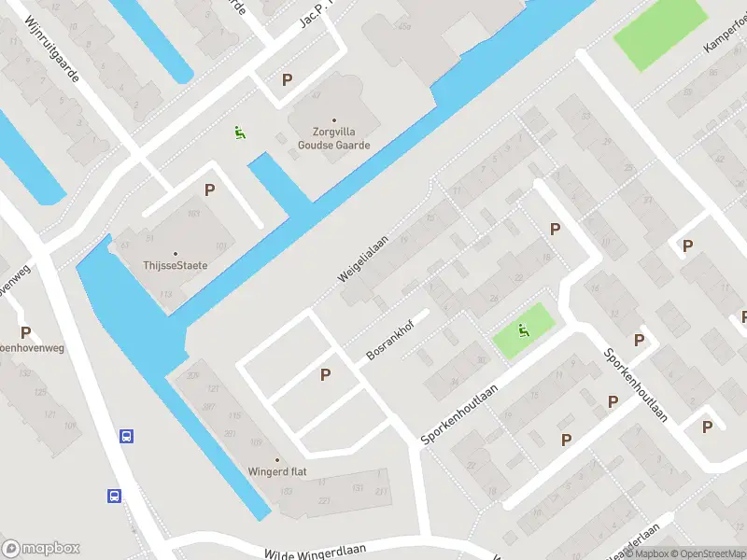Click the lower bus stop icon

(114, 497)
